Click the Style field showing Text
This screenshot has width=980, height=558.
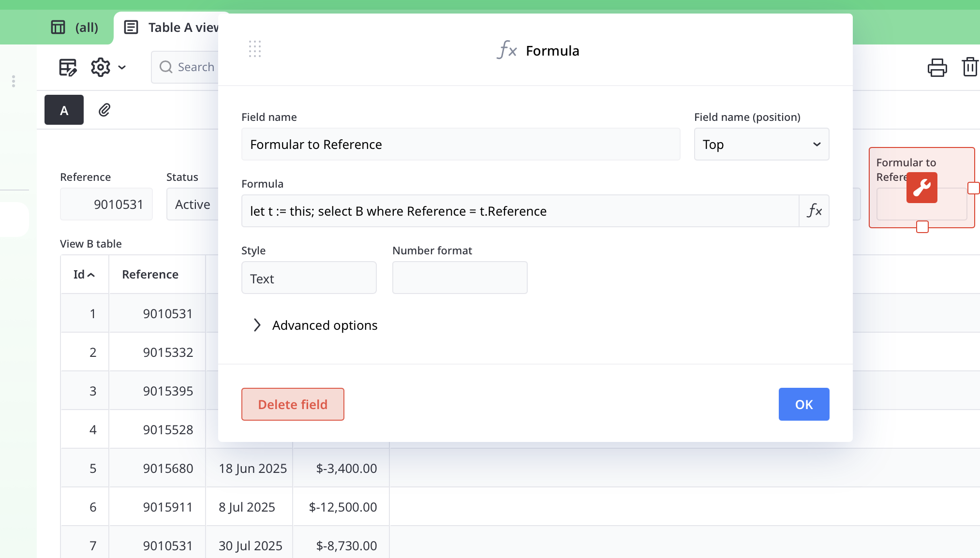click(309, 278)
